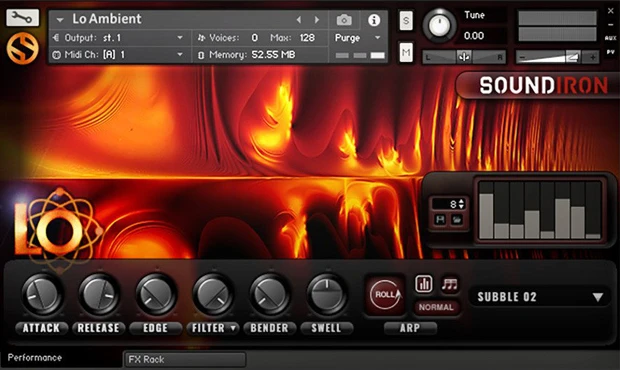Open the instrument info icon
The height and width of the screenshot is (370, 620).
point(374,20)
